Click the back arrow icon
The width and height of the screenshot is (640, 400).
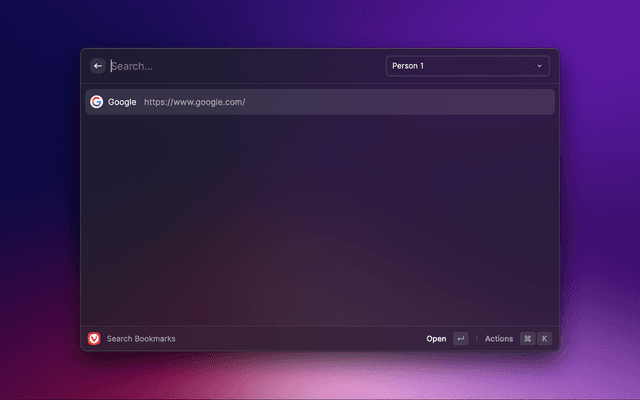[98, 66]
